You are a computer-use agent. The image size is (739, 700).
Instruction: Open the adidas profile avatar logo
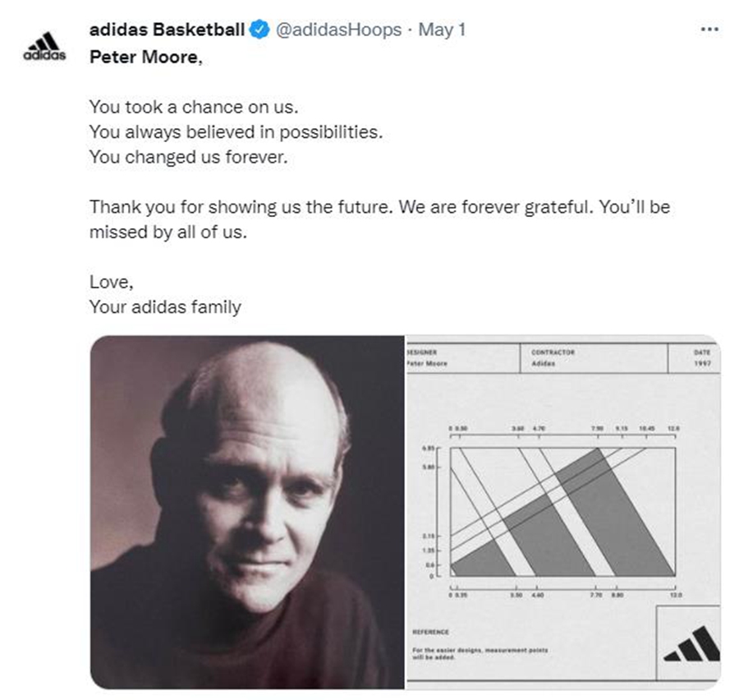[x=44, y=46]
